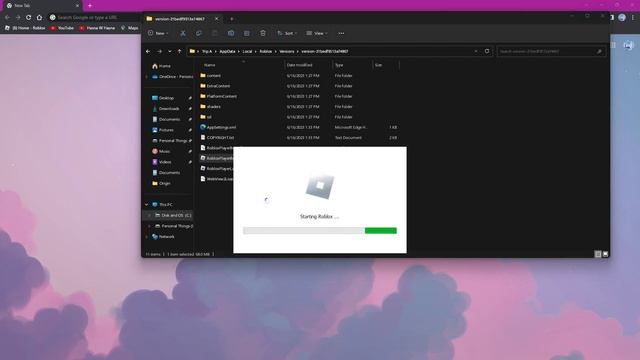Screen dimensions: 640x360
Task: Click the Local breadcrumb in address bar
Action: [x=247, y=51]
